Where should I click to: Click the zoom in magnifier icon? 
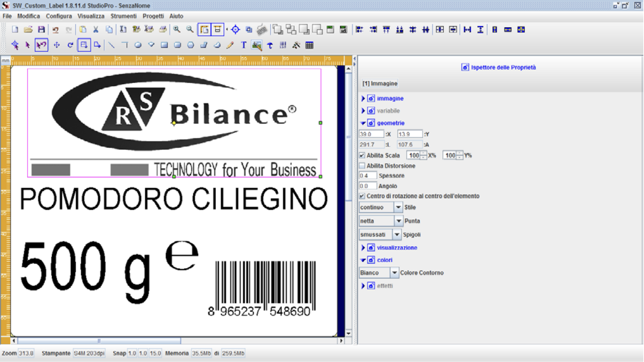176,30
